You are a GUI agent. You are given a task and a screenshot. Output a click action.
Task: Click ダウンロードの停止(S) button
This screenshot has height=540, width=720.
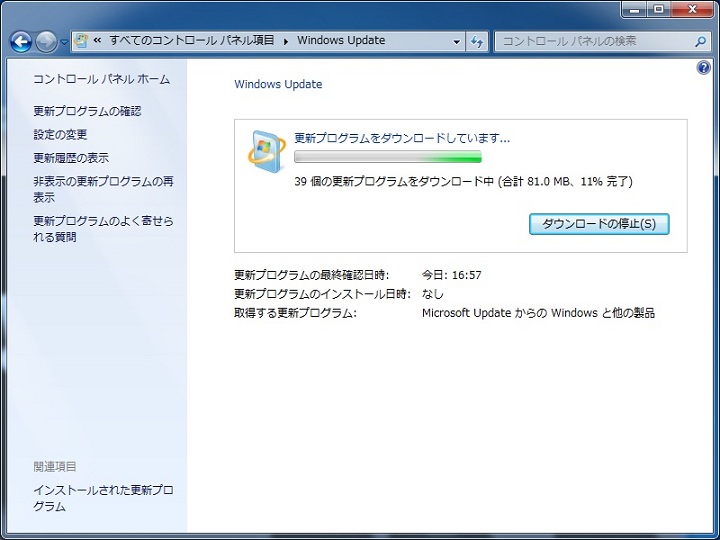pyautogui.click(x=599, y=224)
